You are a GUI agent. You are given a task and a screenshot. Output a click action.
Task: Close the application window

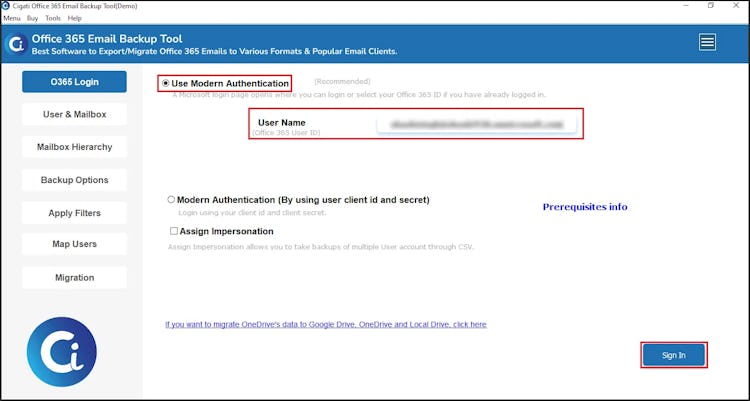[x=737, y=6]
